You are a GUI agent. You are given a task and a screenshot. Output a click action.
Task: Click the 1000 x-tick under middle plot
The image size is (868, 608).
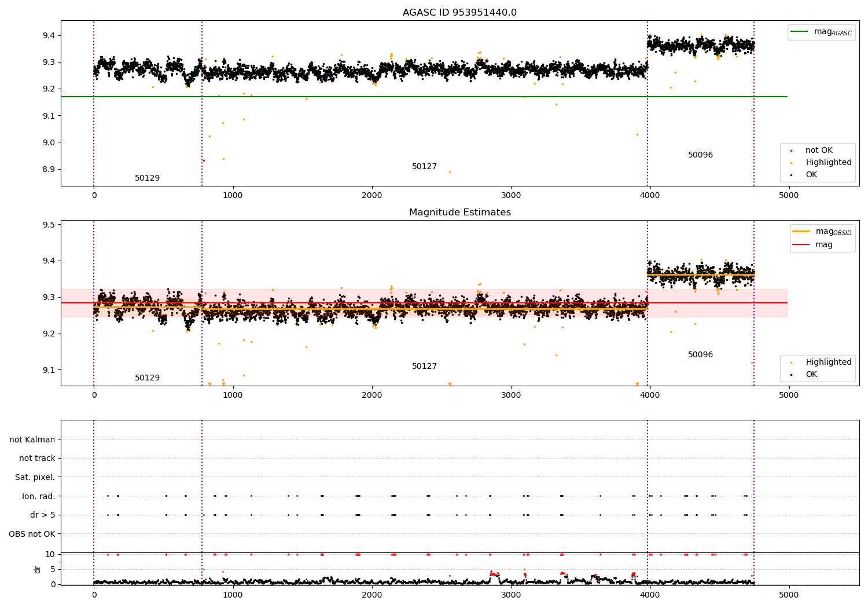click(x=233, y=395)
